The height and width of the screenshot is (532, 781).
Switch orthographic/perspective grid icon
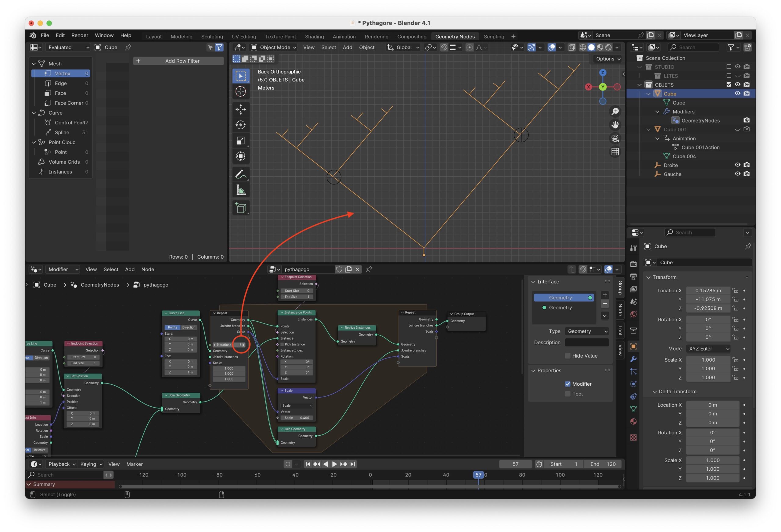coord(615,152)
